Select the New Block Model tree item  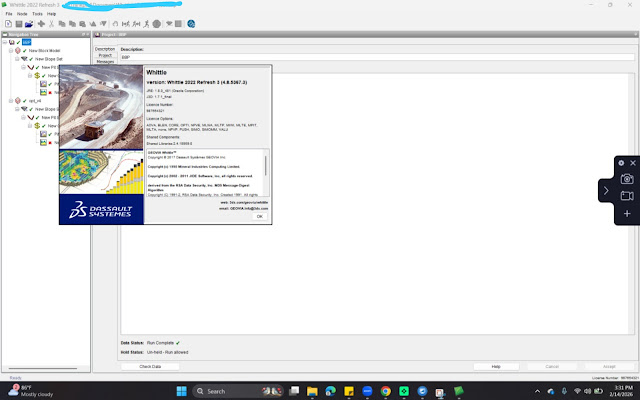tap(44, 51)
